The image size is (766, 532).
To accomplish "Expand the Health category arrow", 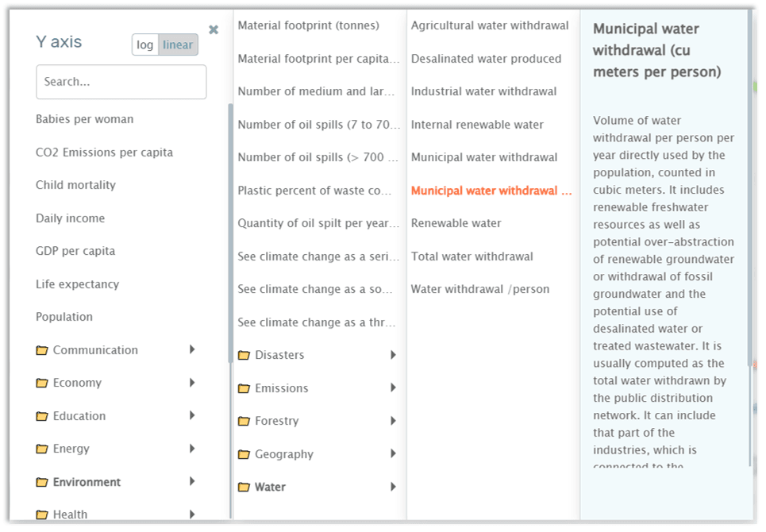I will pyautogui.click(x=192, y=515).
